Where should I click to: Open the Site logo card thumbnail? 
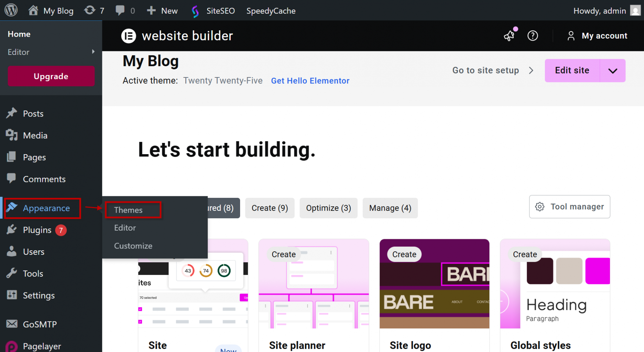click(x=434, y=284)
